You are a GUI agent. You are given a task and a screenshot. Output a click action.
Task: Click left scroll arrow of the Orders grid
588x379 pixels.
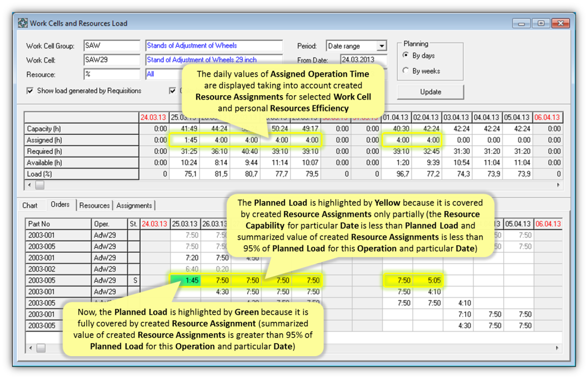[31, 348]
